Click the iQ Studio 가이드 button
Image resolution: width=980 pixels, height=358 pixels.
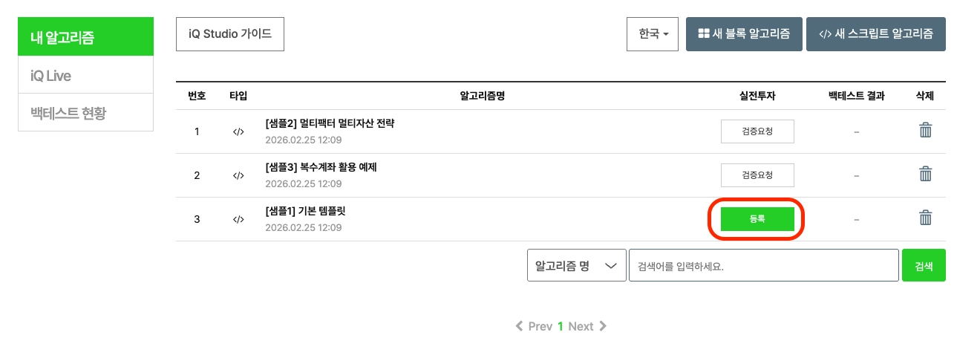click(x=230, y=34)
